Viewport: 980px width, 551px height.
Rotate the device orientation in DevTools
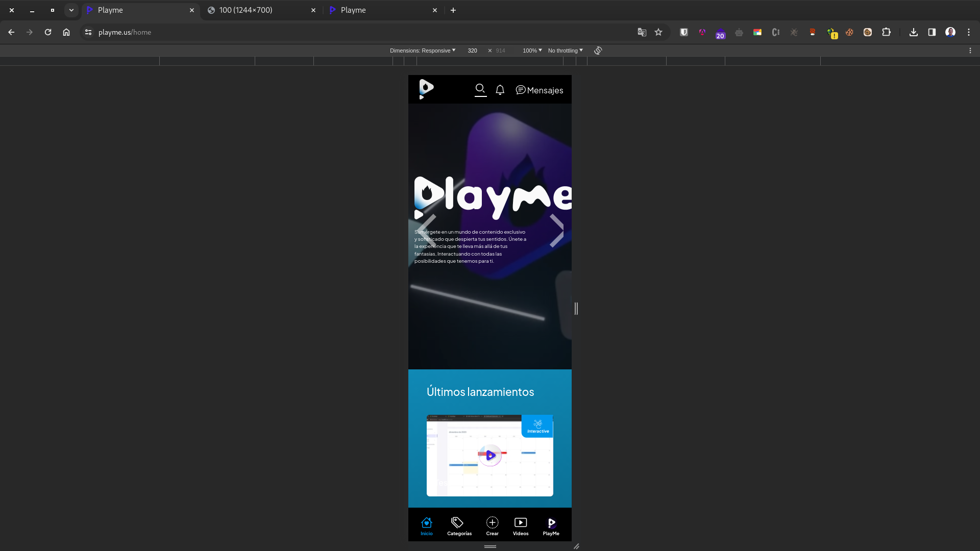tap(597, 51)
